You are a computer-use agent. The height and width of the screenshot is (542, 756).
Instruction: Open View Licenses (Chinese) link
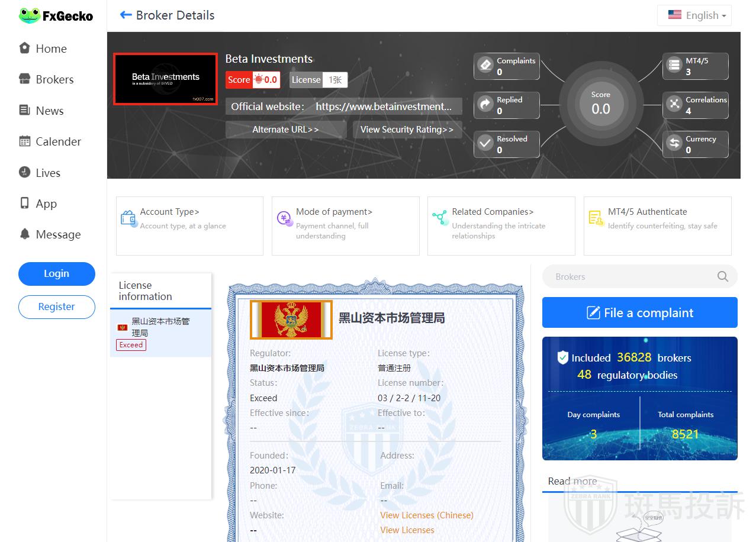pyautogui.click(x=426, y=515)
